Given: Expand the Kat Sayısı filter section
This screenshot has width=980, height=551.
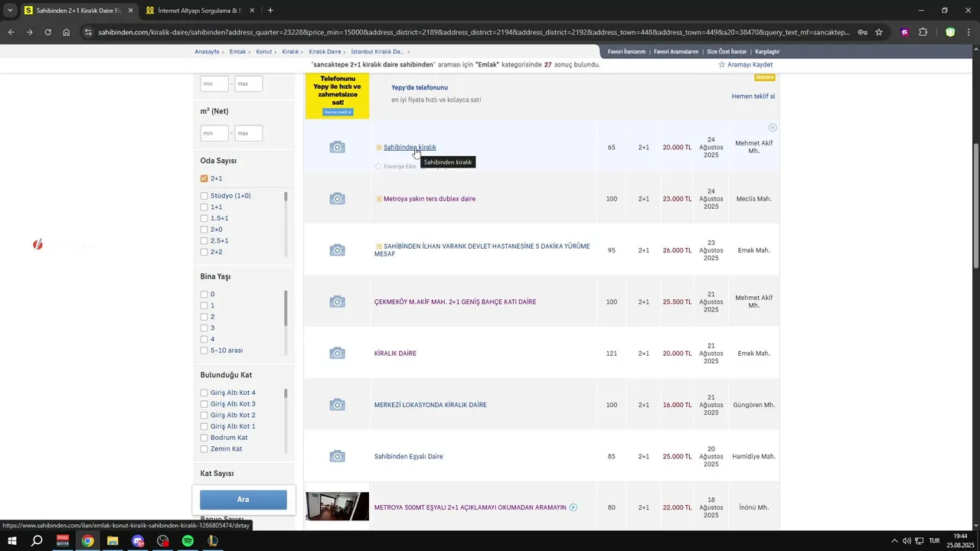Looking at the screenshot, I should click(x=217, y=474).
